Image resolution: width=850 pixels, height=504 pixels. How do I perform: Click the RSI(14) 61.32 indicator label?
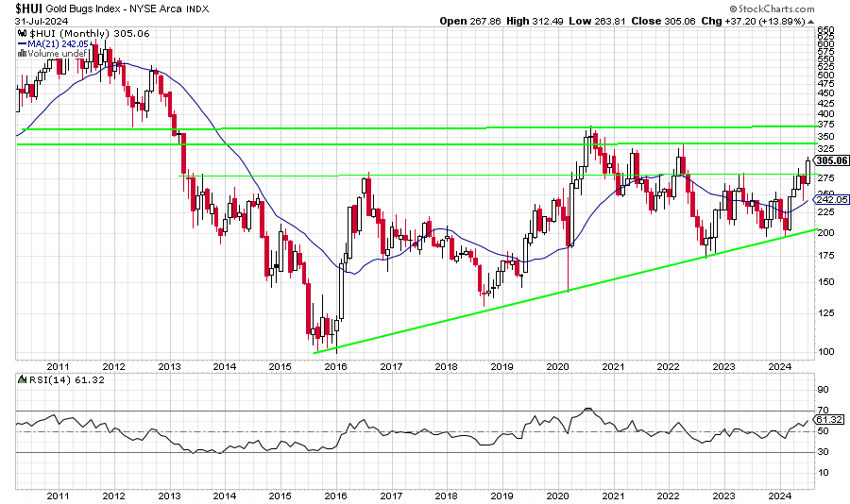coord(47,379)
